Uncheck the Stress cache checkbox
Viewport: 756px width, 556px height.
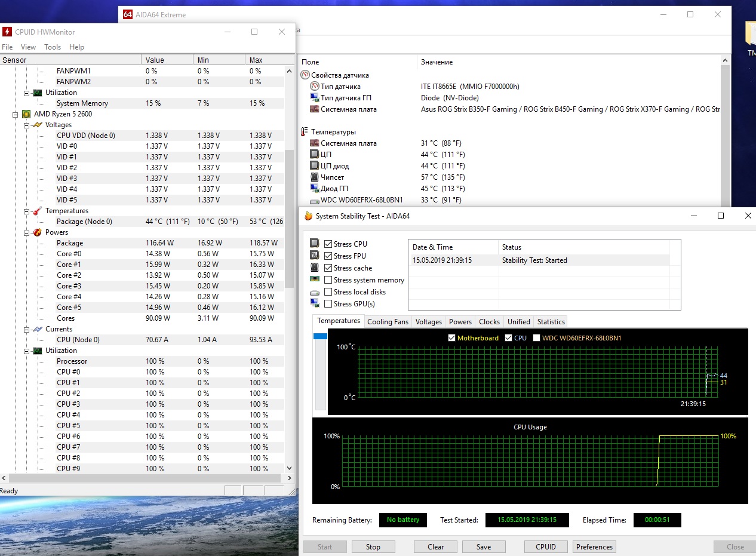(328, 268)
